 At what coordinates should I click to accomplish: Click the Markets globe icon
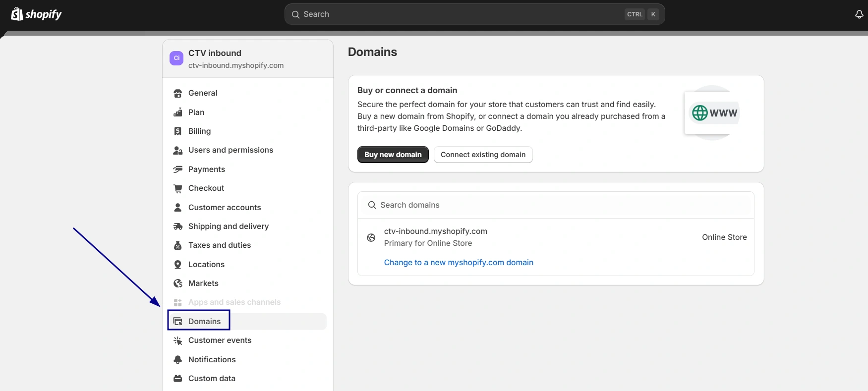(x=177, y=283)
